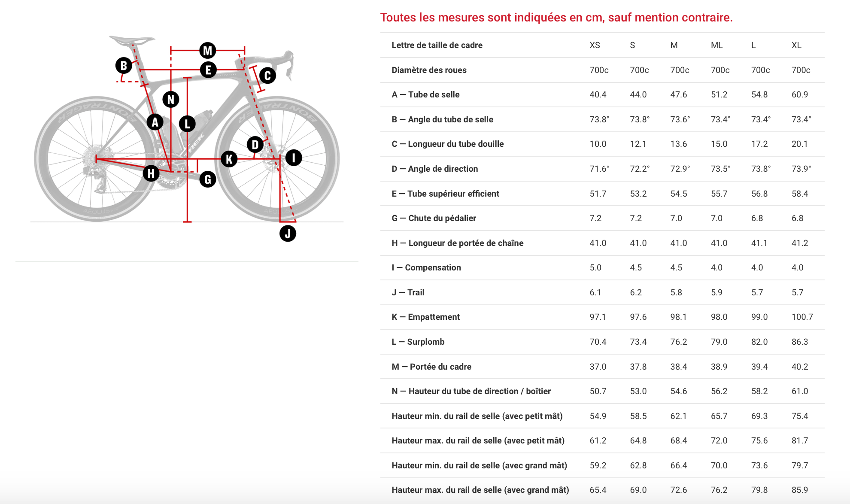The image size is (850, 504).
Task: Click the XL size column header
Action: 796,45
